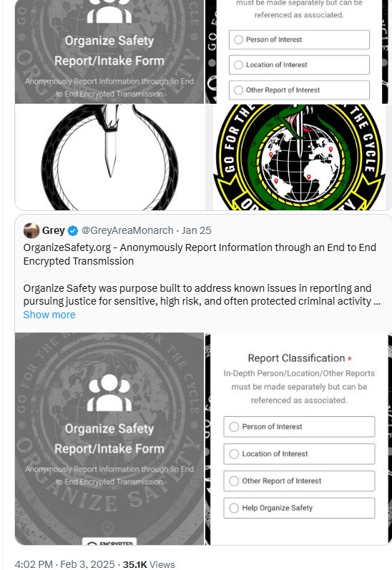The width and height of the screenshot is (392, 570).
Task: View the 35.1K Views count
Action: (x=149, y=564)
